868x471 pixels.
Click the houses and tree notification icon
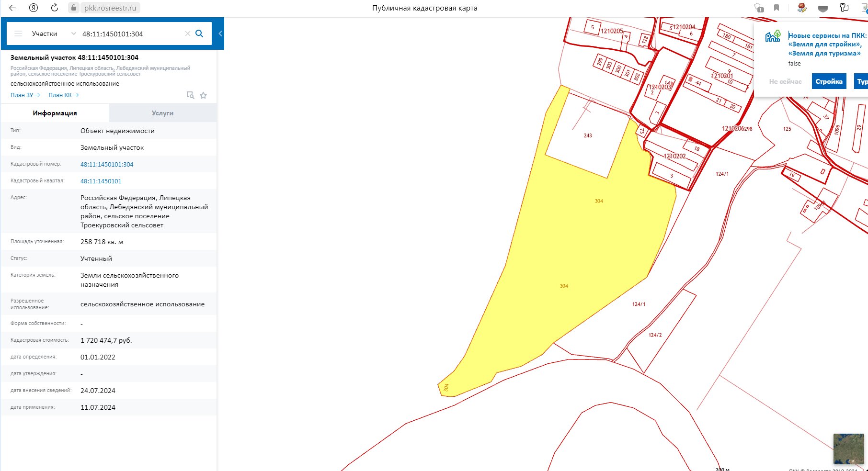coord(773,36)
